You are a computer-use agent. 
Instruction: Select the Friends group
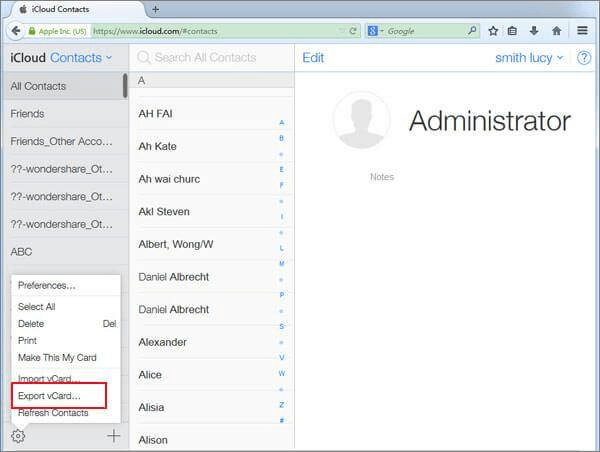tap(67, 114)
